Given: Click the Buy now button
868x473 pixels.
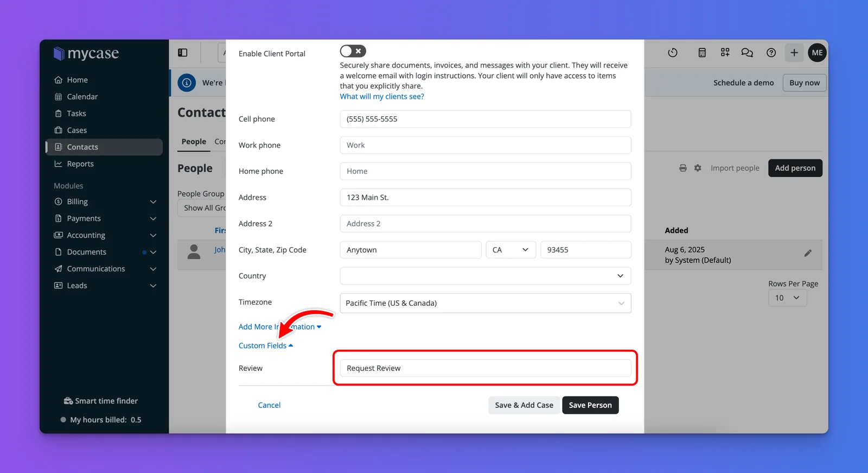Looking at the screenshot, I should tap(805, 83).
